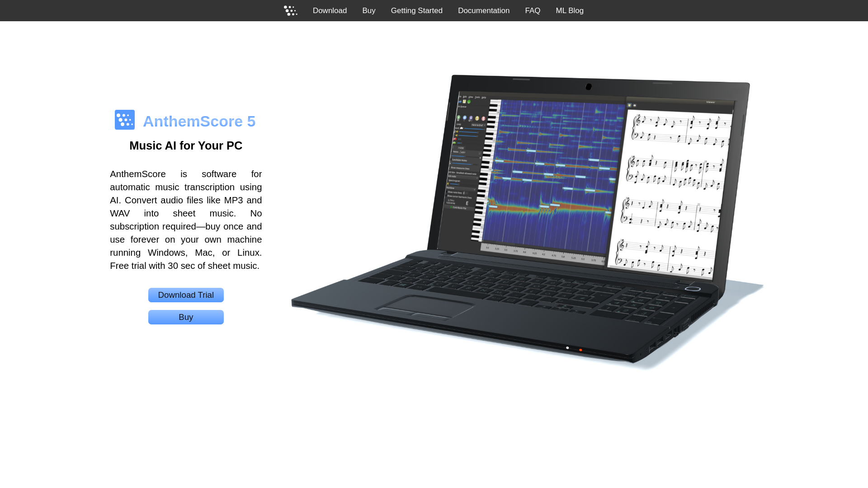868x488 pixels.
Task: Open the ML Blog page
Action: pyautogui.click(x=569, y=10)
